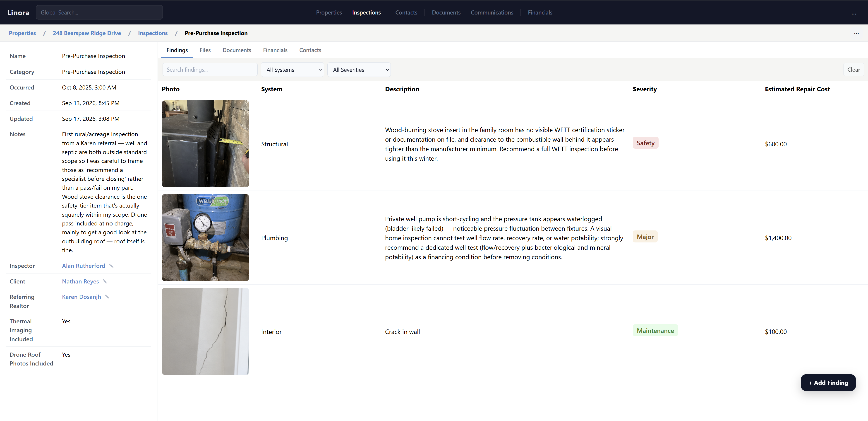Select the Plumbing system cell
This screenshot has height=421, width=868.
(x=274, y=238)
